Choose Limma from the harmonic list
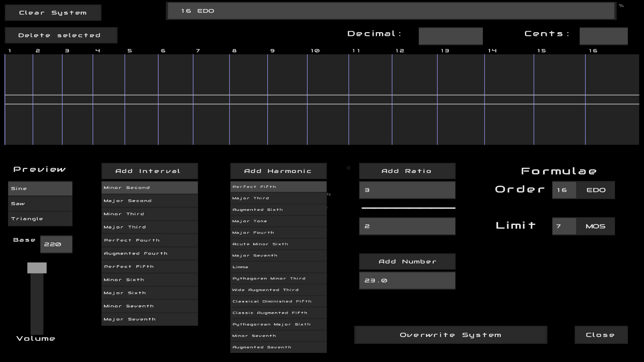This screenshot has width=644, height=362. 278,267
